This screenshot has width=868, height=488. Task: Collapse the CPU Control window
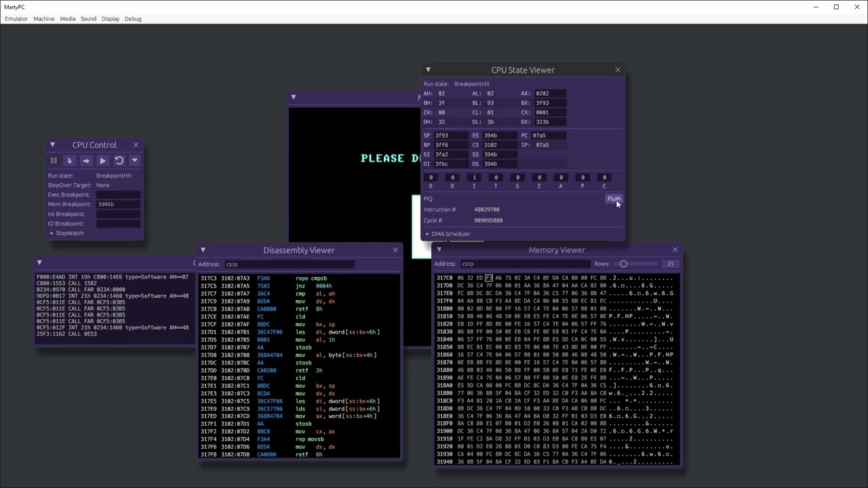coord(52,144)
